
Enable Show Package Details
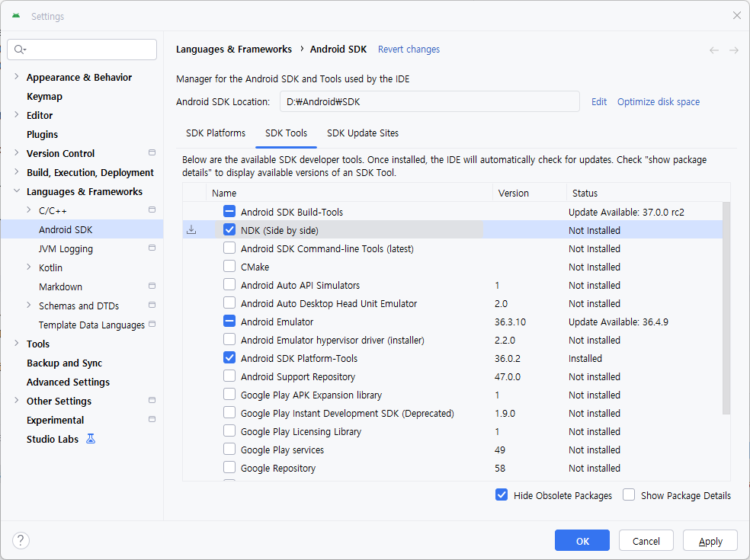(x=629, y=495)
